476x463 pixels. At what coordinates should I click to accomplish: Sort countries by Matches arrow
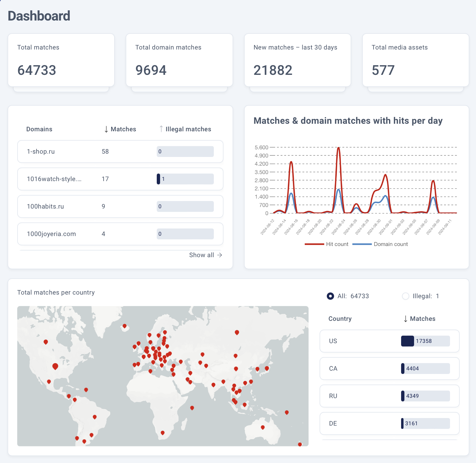click(406, 319)
